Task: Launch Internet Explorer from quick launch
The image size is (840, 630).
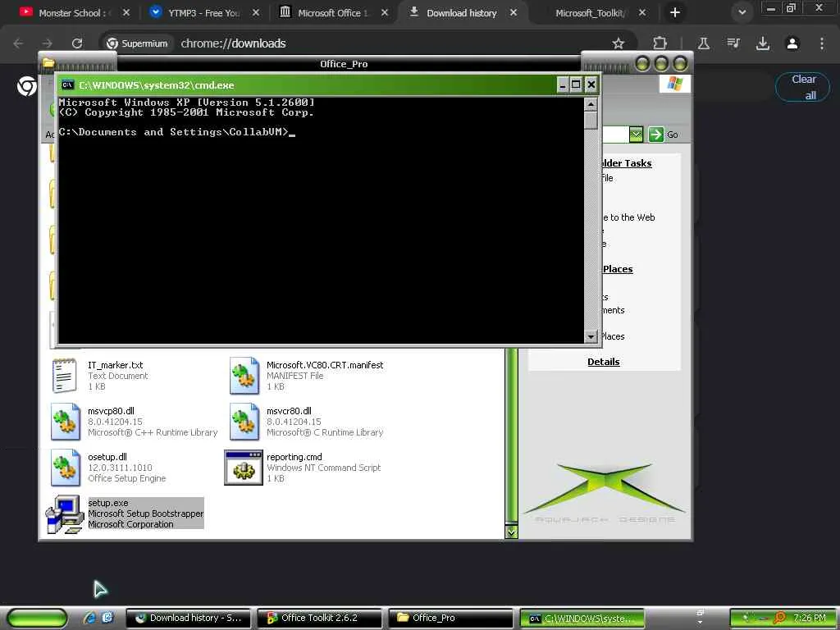Action: pyautogui.click(x=90, y=618)
